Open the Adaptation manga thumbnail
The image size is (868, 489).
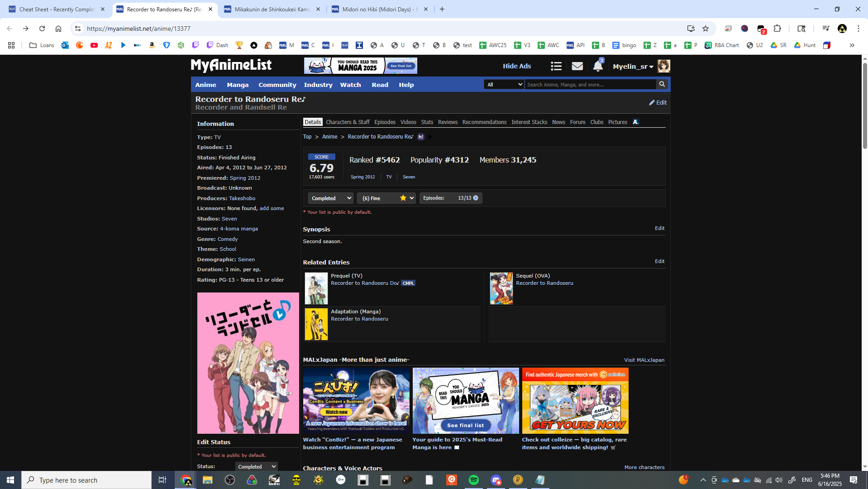coord(316,324)
